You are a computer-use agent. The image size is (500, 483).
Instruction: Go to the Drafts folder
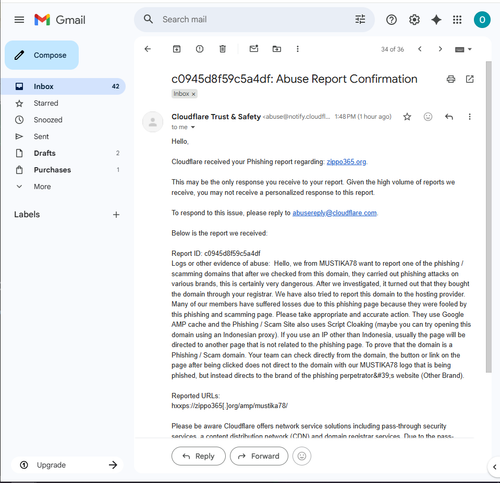[44, 153]
